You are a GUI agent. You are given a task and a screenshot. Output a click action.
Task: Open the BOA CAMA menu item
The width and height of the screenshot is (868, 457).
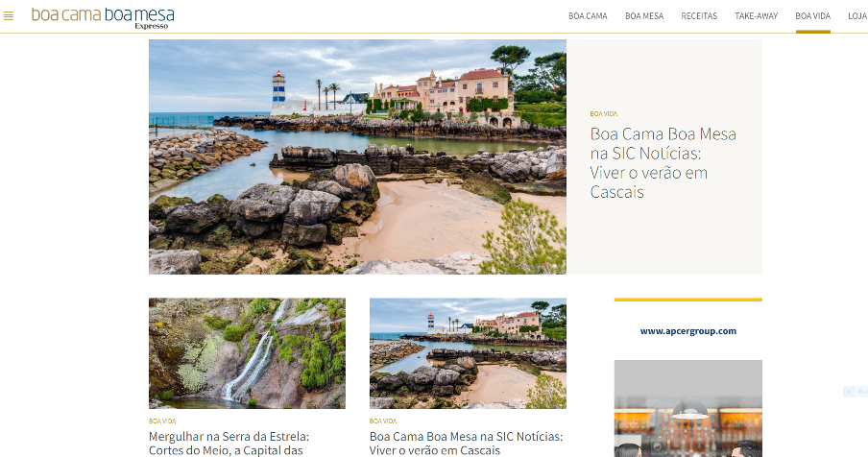pyautogui.click(x=588, y=16)
